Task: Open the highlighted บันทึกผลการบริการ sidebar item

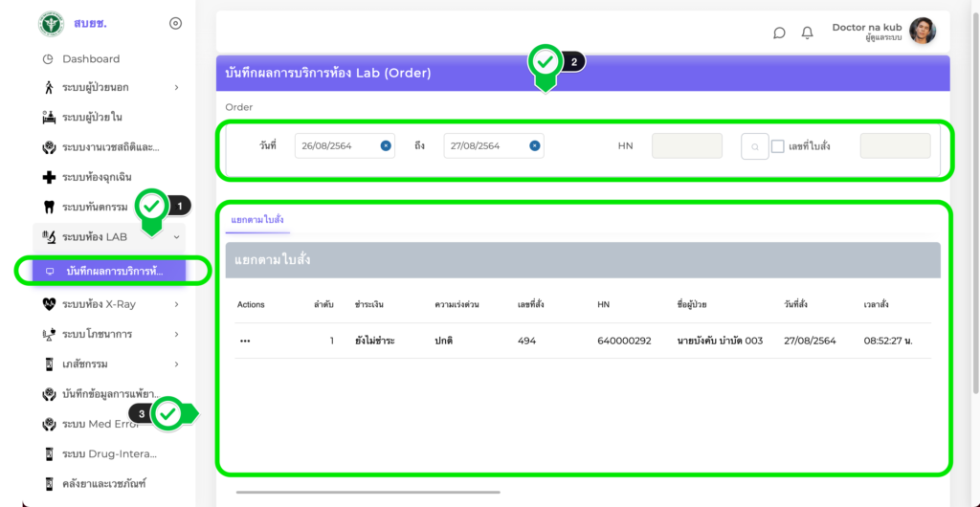Action: point(113,271)
